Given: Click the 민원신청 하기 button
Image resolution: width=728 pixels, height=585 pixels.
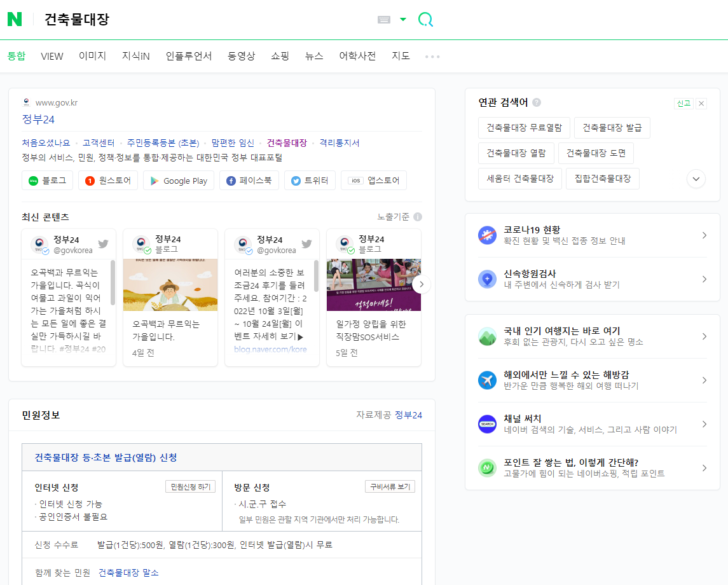Looking at the screenshot, I should (x=190, y=486).
